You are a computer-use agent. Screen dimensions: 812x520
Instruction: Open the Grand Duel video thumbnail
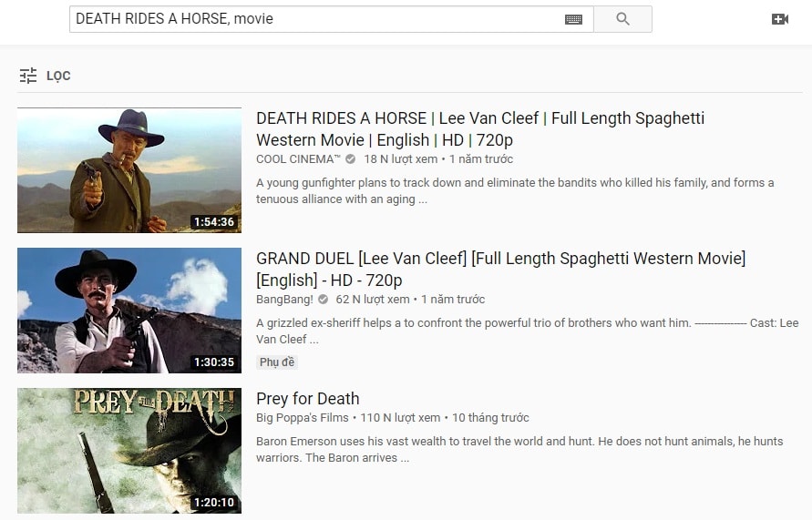click(129, 311)
